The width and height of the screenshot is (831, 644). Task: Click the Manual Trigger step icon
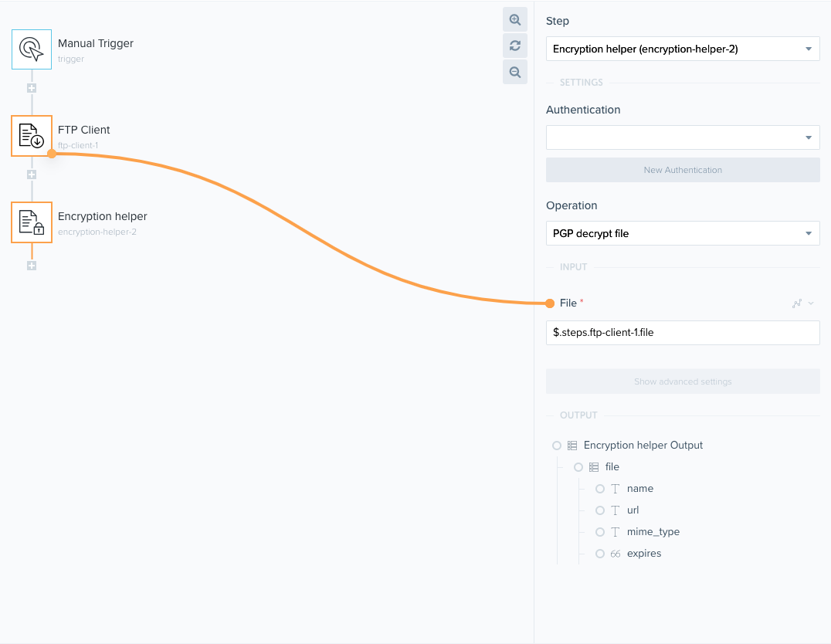coord(32,49)
